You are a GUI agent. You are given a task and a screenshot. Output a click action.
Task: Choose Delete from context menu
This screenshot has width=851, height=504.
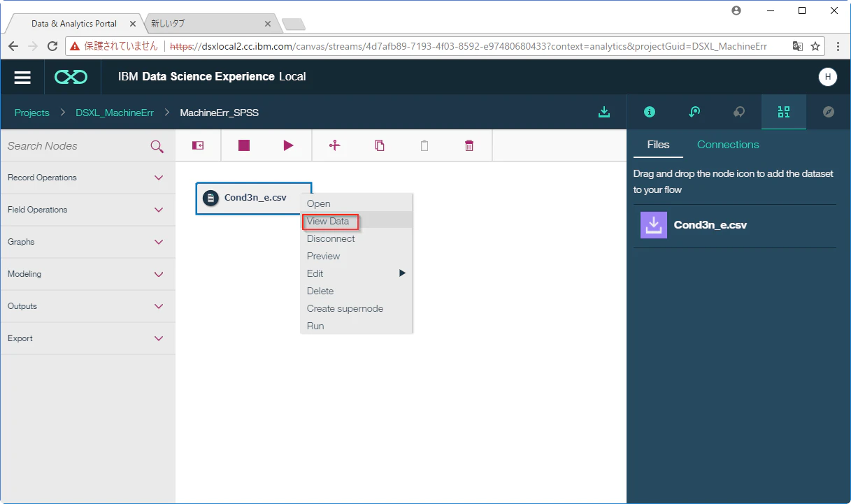(357, 291)
